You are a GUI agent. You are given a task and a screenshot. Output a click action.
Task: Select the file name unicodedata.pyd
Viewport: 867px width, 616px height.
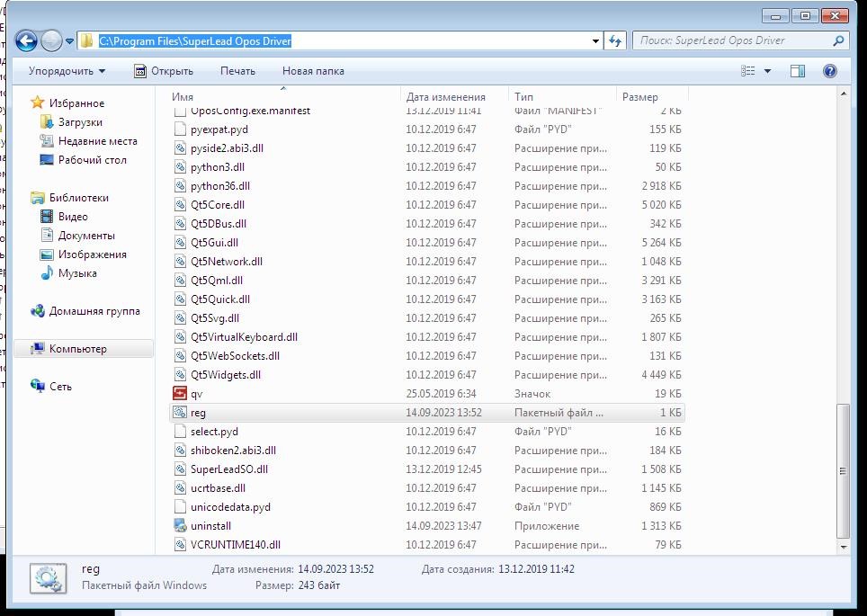click(x=230, y=507)
